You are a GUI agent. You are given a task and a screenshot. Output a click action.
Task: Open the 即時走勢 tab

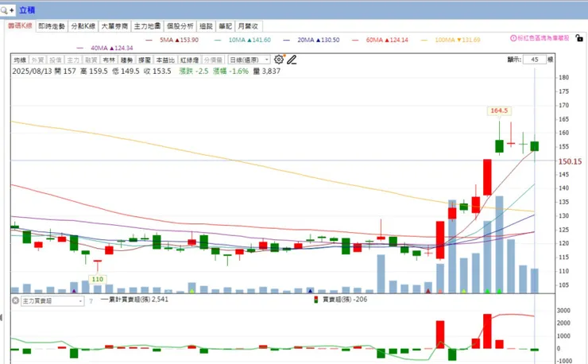coord(52,26)
